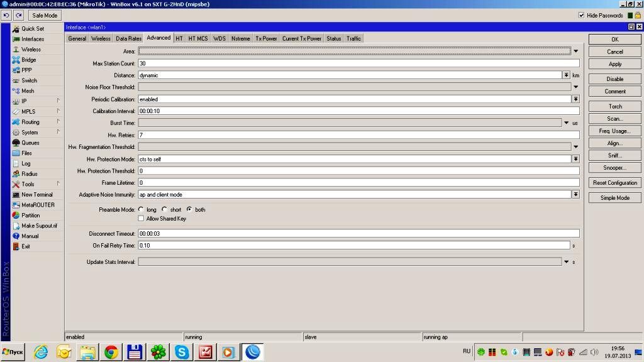Screen dimensions: 644x362
Task: Expand the Routing submenu in the sidebar
Action: [x=58, y=121]
